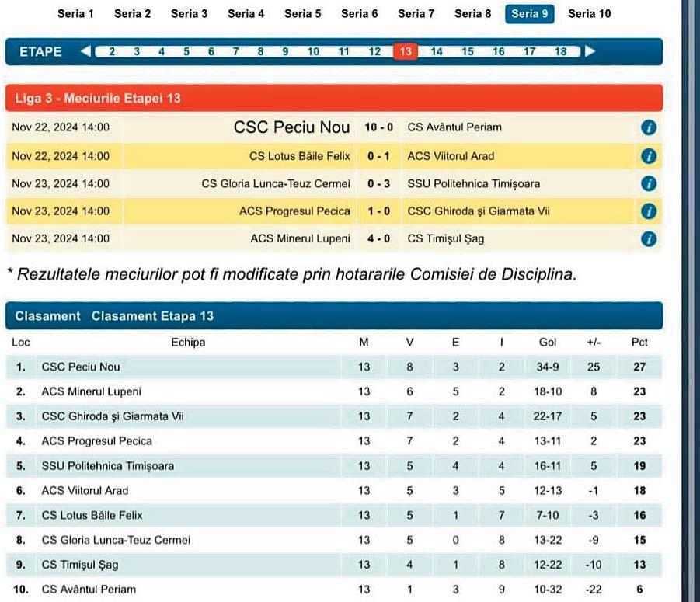The width and height of the screenshot is (700, 602).
Task: Open info for Progresul Pecica vs Ghiroda match
Action: [x=648, y=211]
